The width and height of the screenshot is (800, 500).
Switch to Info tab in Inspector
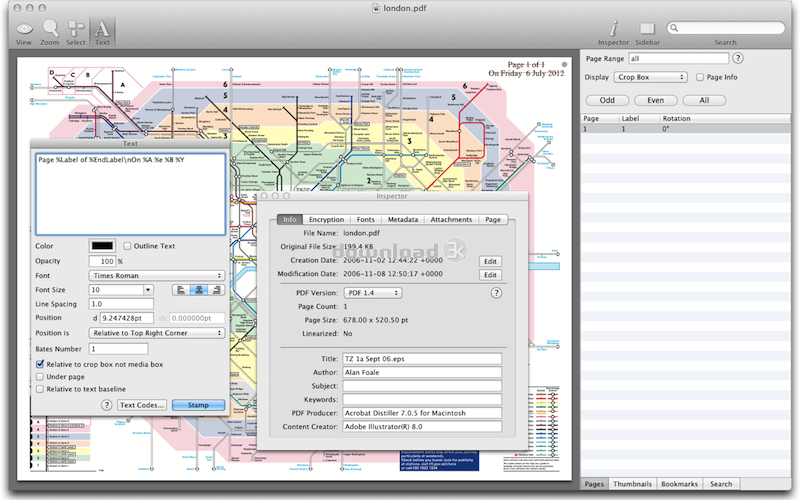click(x=290, y=219)
